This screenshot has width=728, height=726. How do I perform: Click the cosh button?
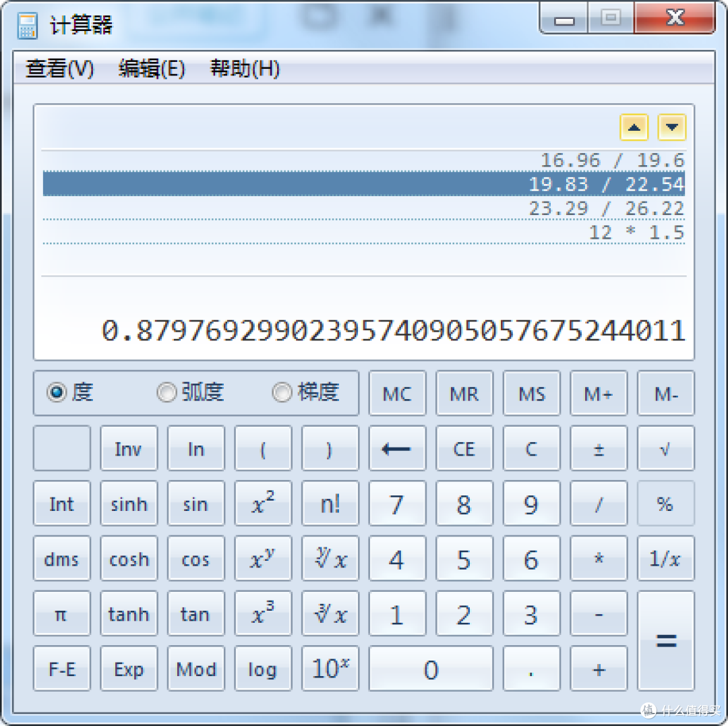click(129, 558)
